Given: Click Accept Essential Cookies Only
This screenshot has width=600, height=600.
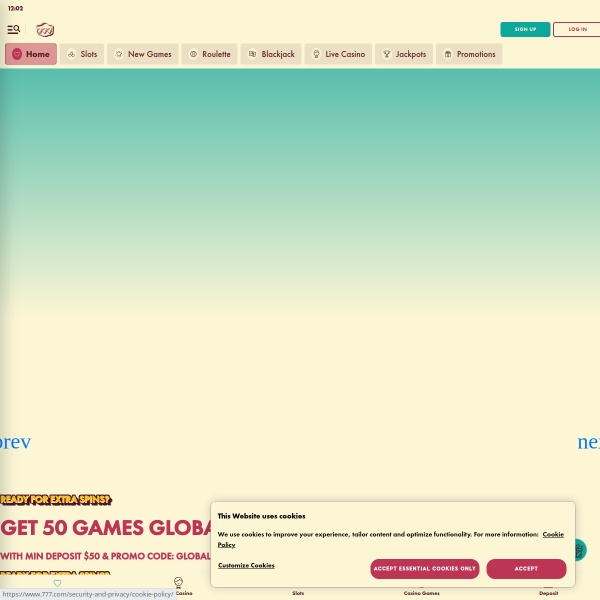Looking at the screenshot, I should 425,569.
